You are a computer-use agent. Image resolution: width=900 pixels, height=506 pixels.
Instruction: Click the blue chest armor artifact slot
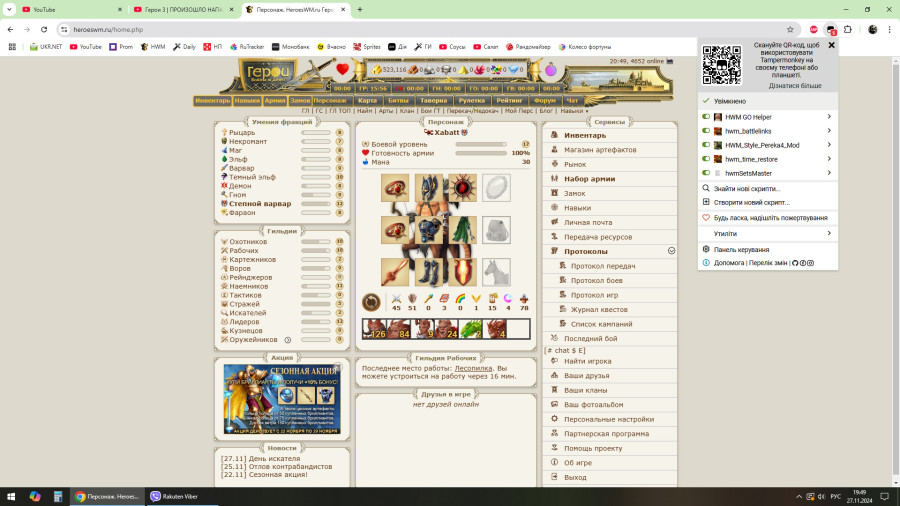tap(429, 230)
